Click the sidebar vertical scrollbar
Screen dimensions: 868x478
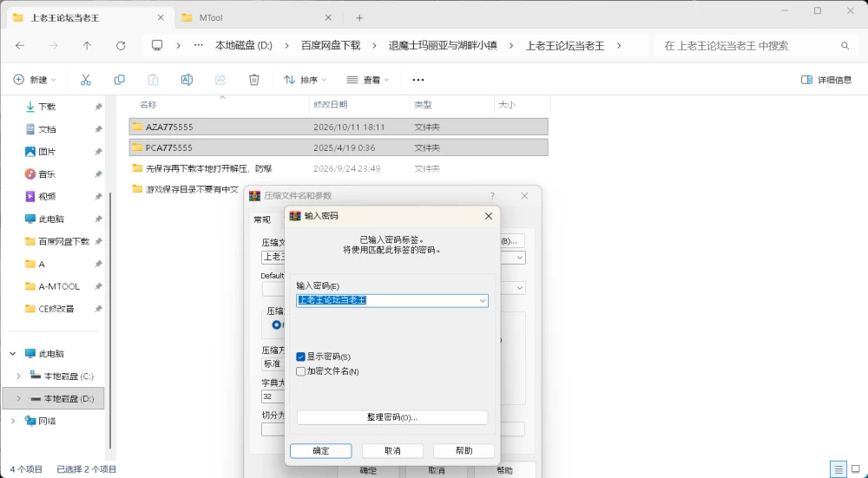click(x=110, y=321)
